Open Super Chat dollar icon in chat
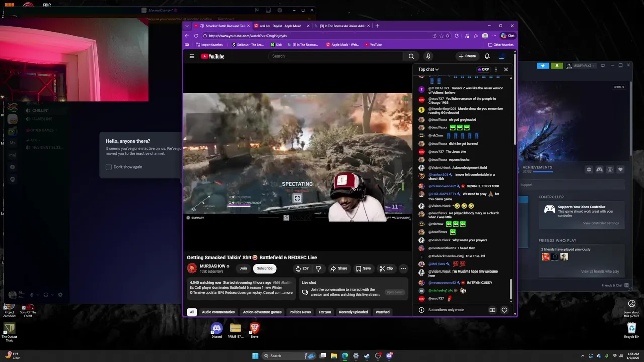This screenshot has height=362, width=644. (x=492, y=310)
